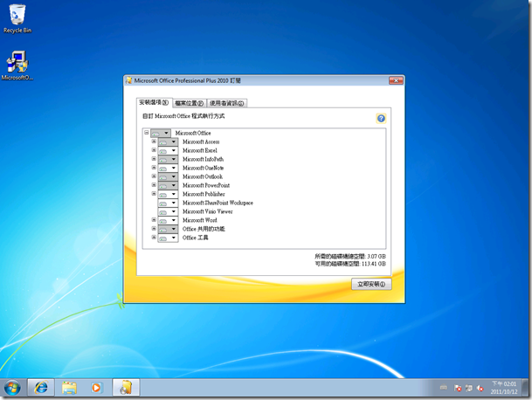Close the Office 2010 setup window
The image size is (532, 400).
tap(396, 80)
